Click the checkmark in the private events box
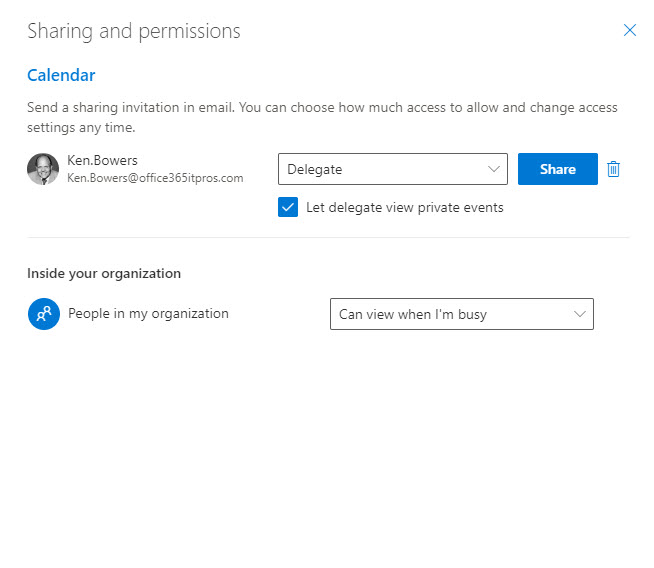 point(288,207)
